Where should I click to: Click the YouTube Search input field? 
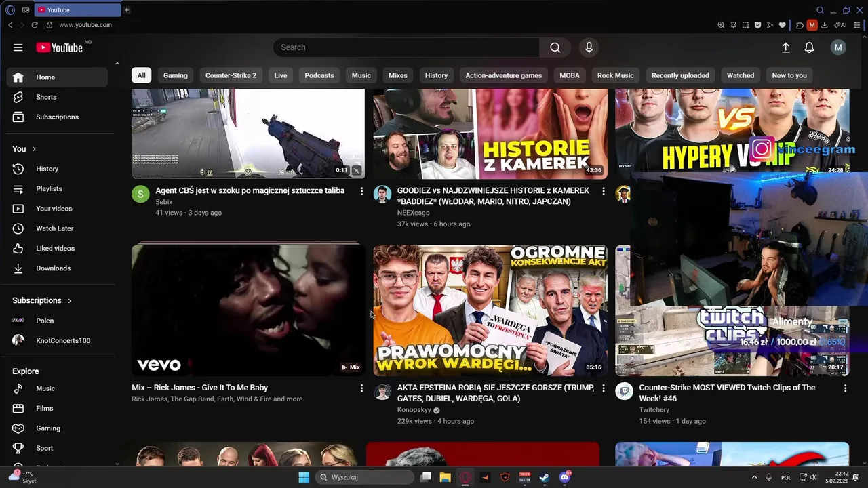pos(407,47)
